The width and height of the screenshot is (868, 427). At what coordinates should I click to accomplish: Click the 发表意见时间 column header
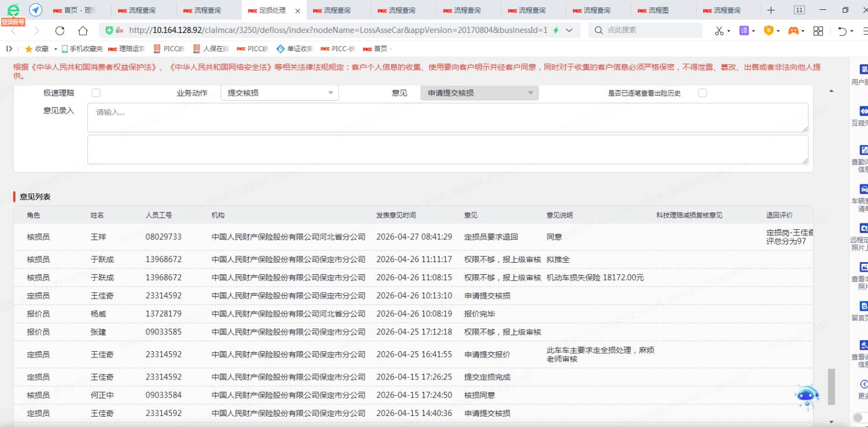396,215
